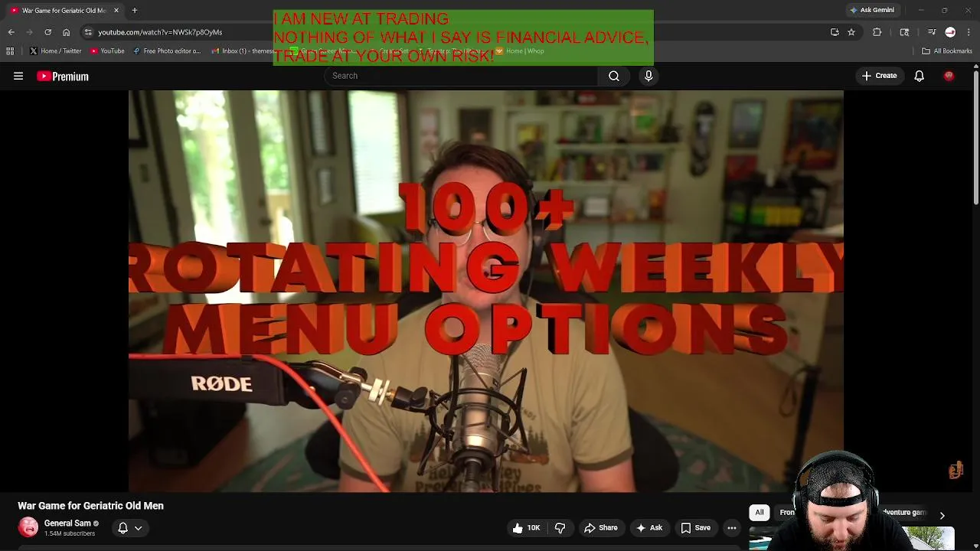Open Chrome three-dot menu
980x551 pixels.
coord(969,32)
